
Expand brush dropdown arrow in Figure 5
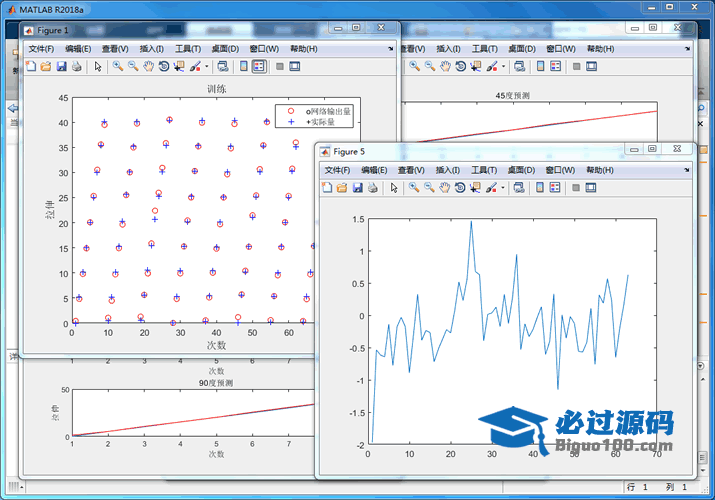tap(503, 188)
